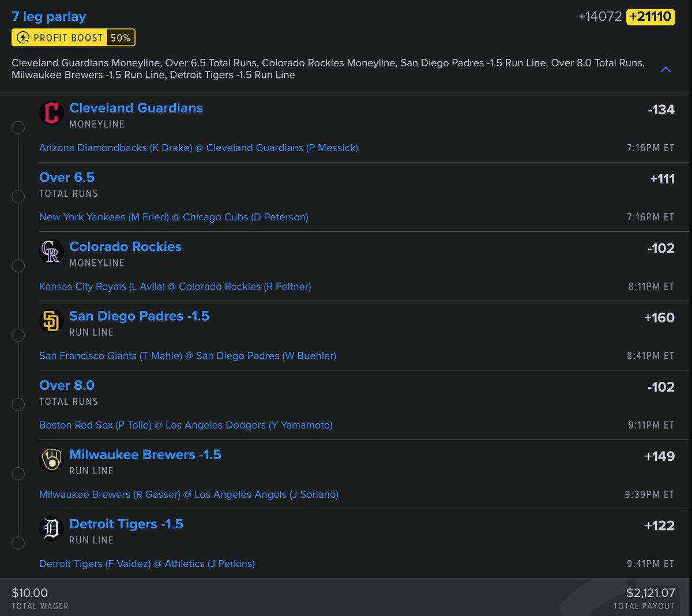Click the Colorado Rockies team logo
This screenshot has height=616, width=692.
51,251
